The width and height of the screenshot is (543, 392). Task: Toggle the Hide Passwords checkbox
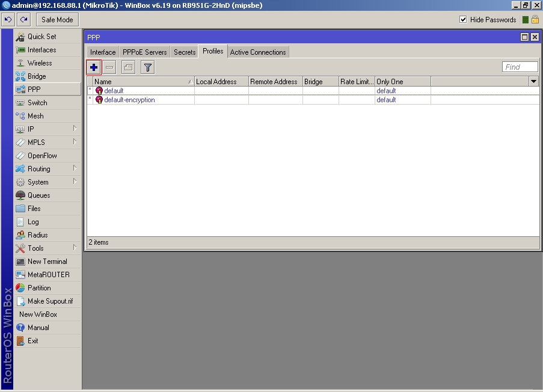click(463, 19)
